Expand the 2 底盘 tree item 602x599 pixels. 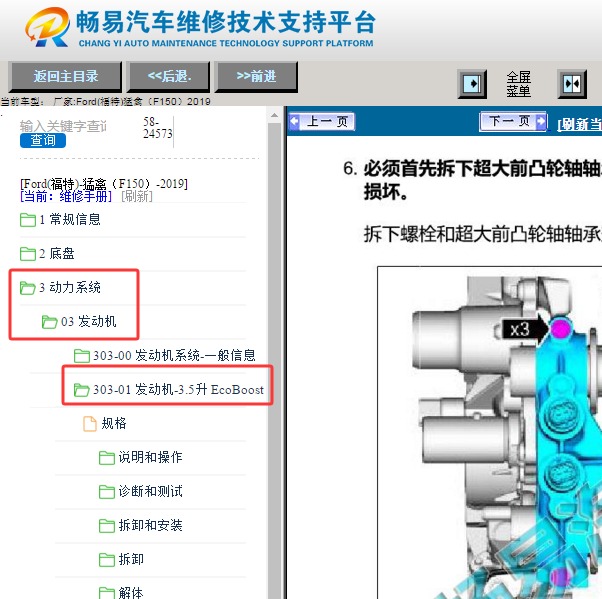click(x=56, y=253)
